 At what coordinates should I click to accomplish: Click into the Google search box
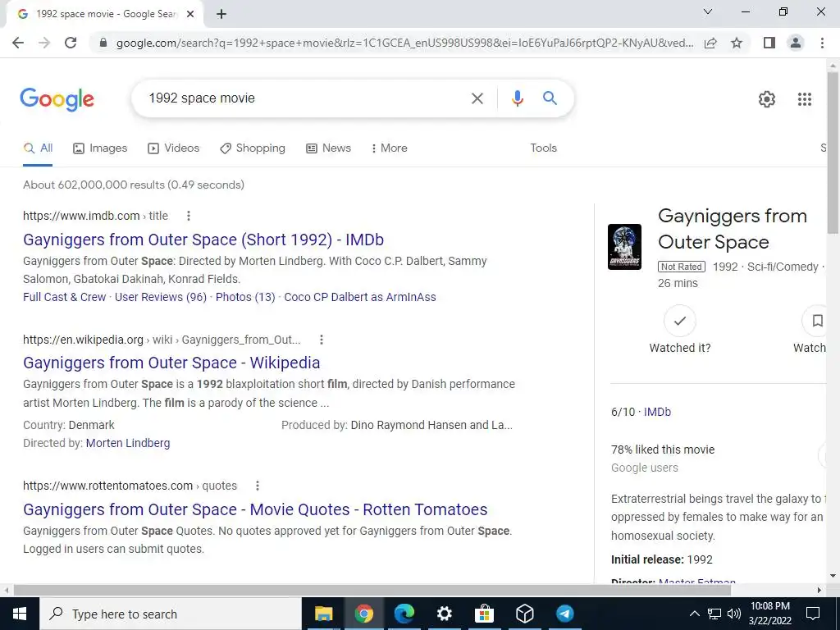[x=305, y=98]
